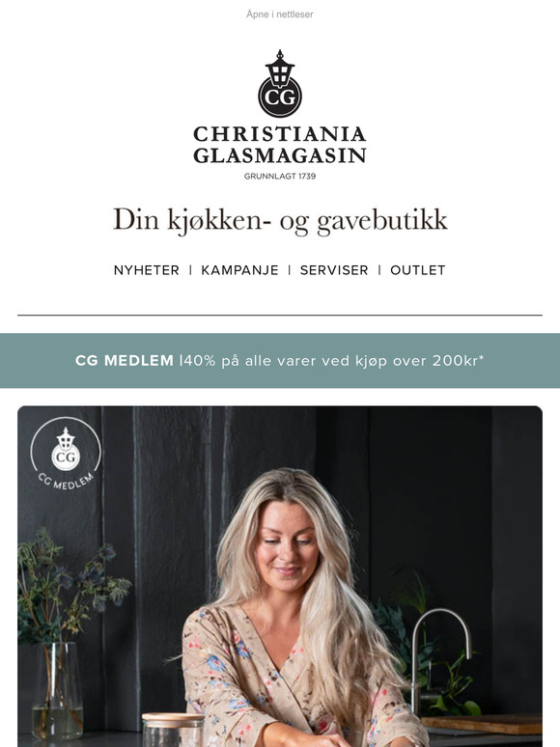The width and height of the screenshot is (560, 747).
Task: Visit the OUTLET page
Action: (417, 270)
